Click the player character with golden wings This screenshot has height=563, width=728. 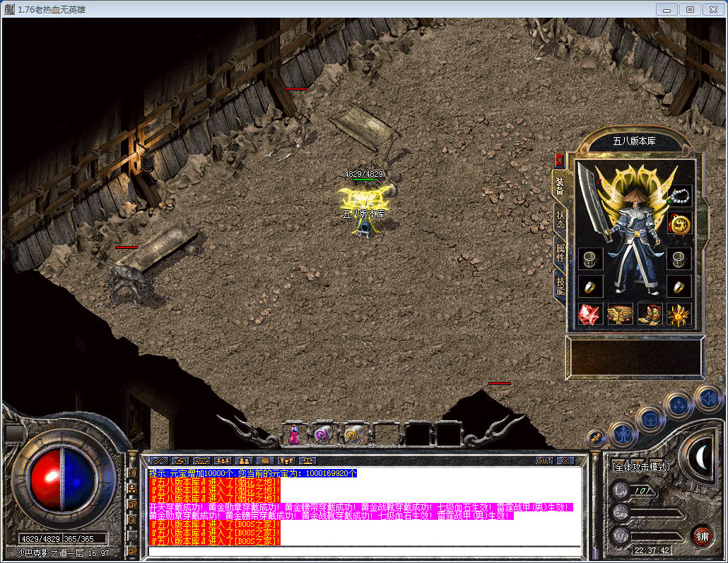(363, 211)
